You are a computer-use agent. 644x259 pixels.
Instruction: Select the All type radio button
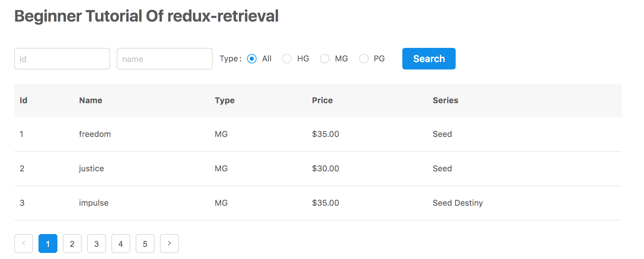tap(252, 59)
